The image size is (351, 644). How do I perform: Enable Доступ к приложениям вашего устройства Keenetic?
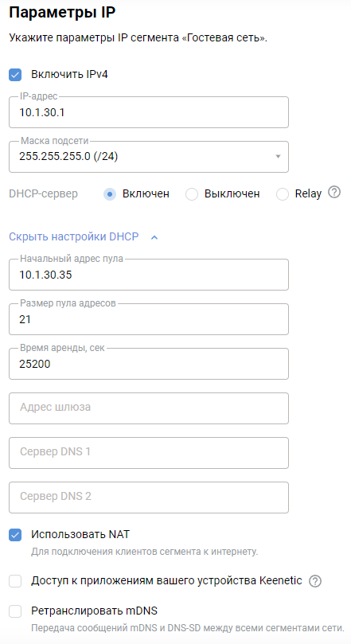(15, 581)
